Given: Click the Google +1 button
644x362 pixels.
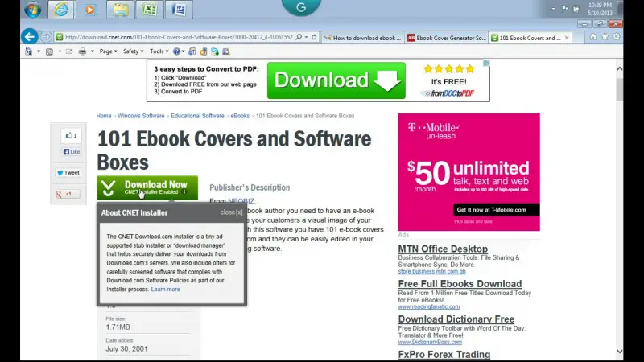Looking at the screenshot, I should click(x=68, y=194).
